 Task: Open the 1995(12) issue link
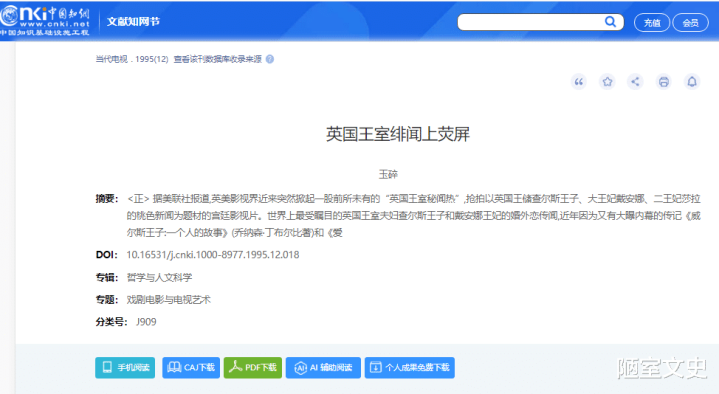(152, 59)
